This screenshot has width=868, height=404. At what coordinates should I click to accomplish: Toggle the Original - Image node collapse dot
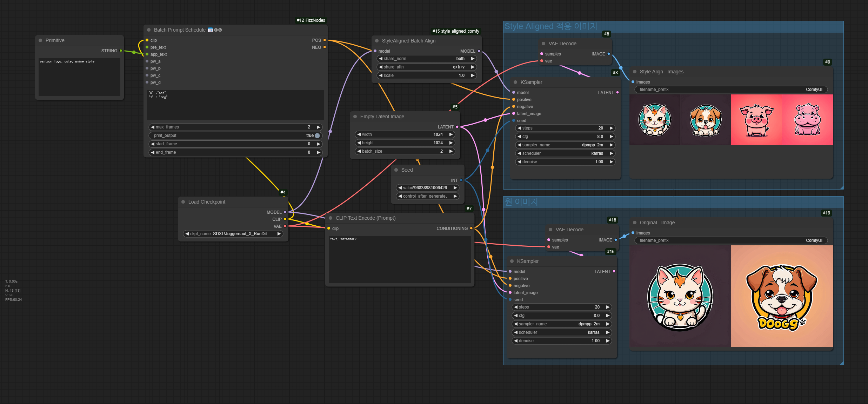point(635,223)
